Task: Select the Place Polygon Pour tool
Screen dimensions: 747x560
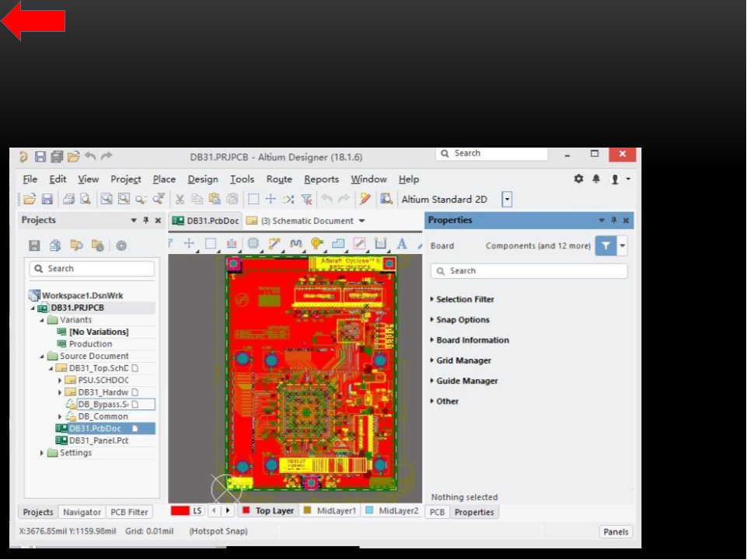Action: click(338, 244)
